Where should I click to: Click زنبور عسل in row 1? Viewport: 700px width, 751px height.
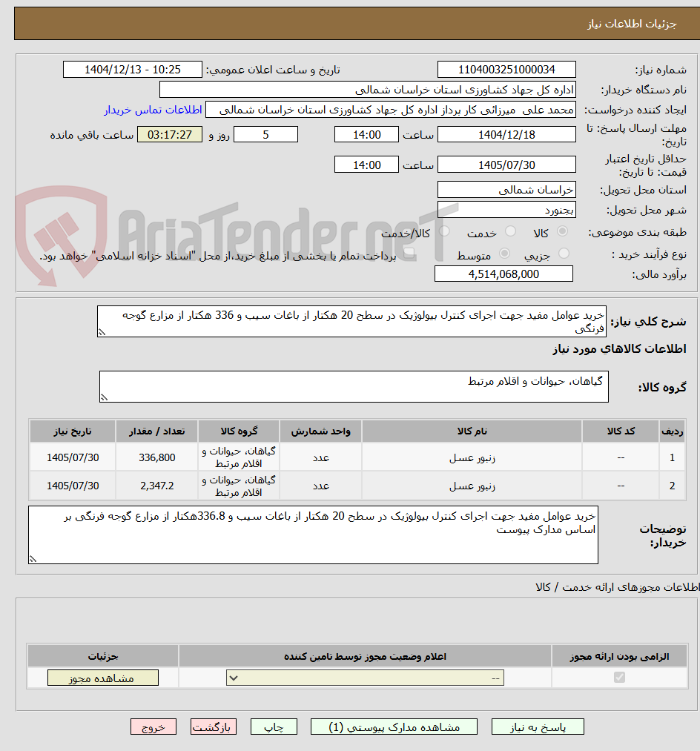point(472,458)
